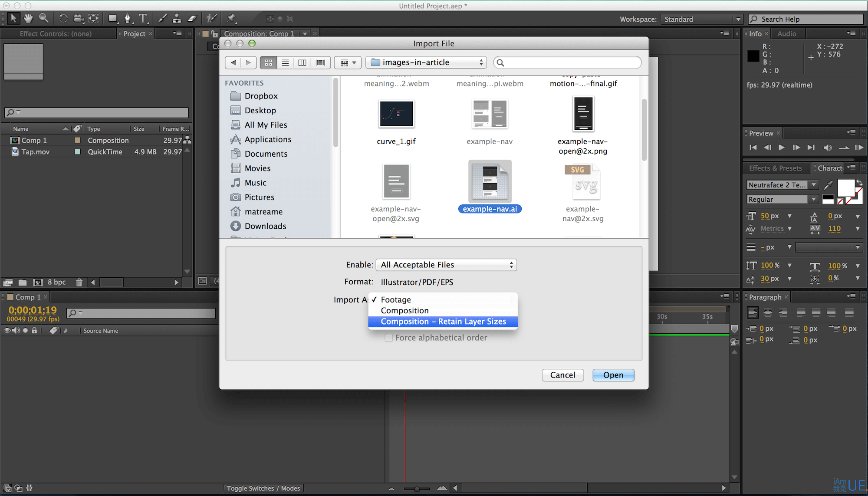This screenshot has height=496, width=868.
Task: Mute audio in Preview panel
Action: coord(828,148)
